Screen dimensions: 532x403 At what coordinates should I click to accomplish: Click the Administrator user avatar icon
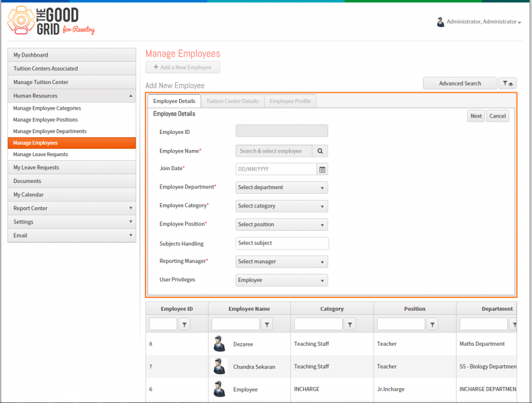(440, 22)
